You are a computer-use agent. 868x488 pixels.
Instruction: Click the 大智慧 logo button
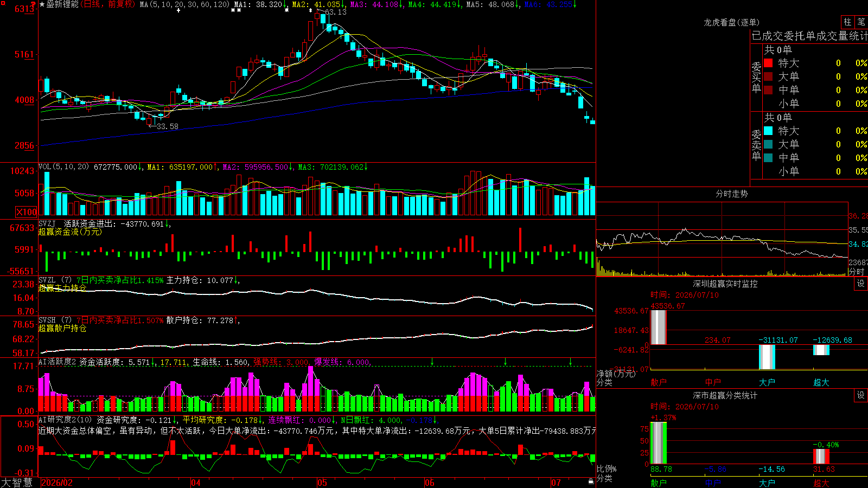click(17, 483)
